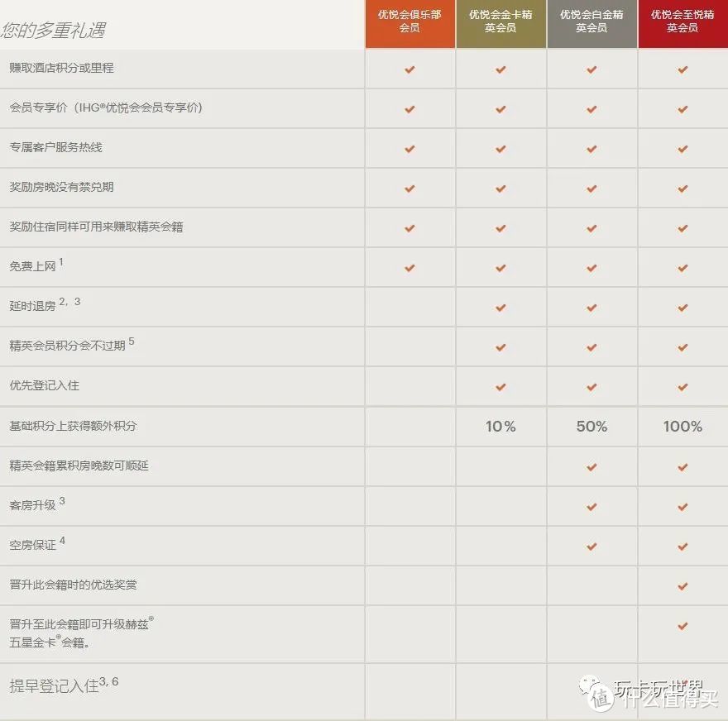Click the 白金精英 checkmark for 精英会籍累积房晚数可顺延
This screenshot has height=721, width=728.
[x=591, y=466]
